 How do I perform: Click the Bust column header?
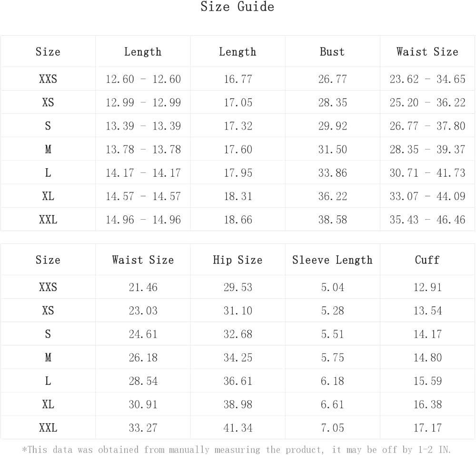point(332,52)
